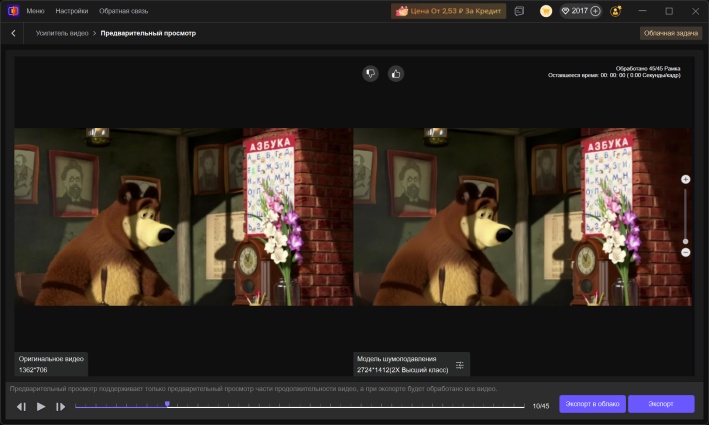This screenshot has width=709, height=425.
Task: Click the Обработано 45/45 status text
Action: pyautogui.click(x=648, y=68)
